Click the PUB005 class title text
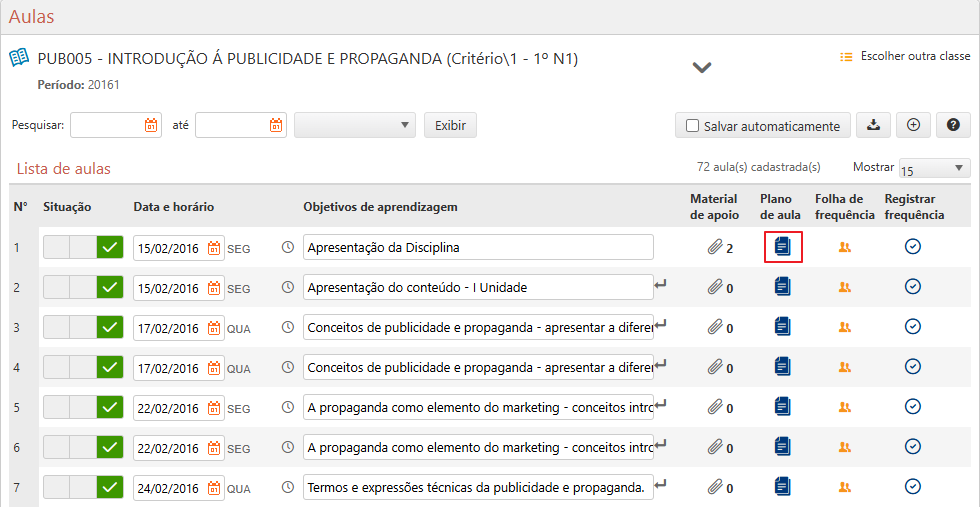Viewport: 980px width, 507px height. point(308,59)
